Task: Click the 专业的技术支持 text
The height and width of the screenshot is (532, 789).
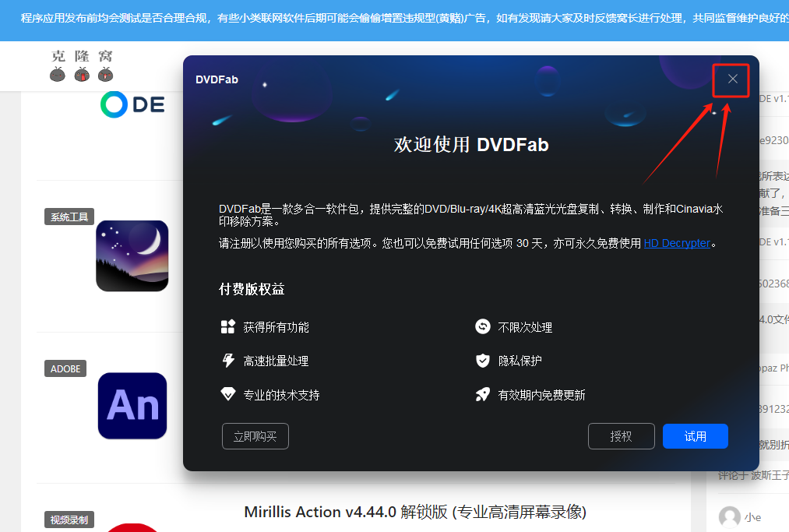Action: click(282, 395)
